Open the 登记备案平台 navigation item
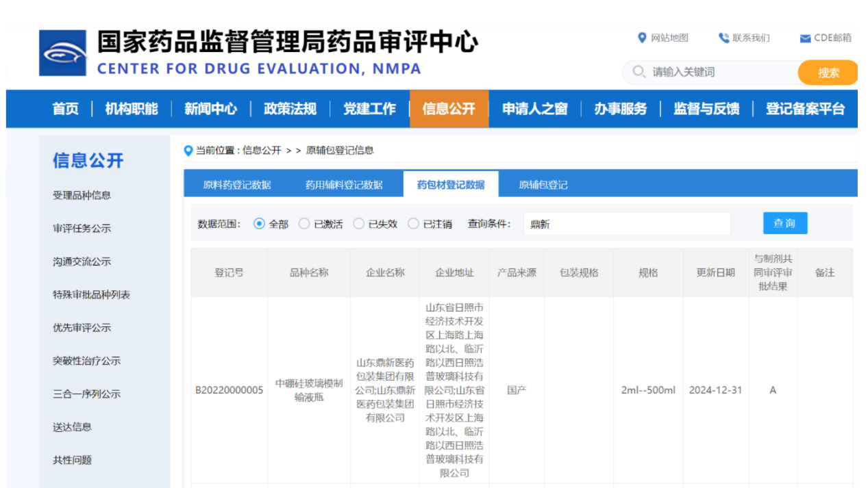Image resolution: width=868 pixels, height=488 pixels. (x=806, y=109)
